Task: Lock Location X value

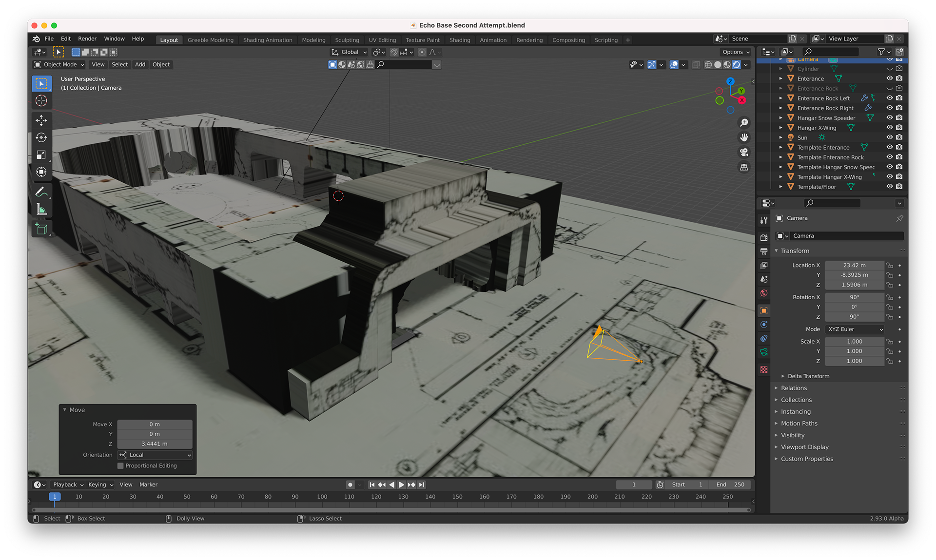Action: click(890, 266)
